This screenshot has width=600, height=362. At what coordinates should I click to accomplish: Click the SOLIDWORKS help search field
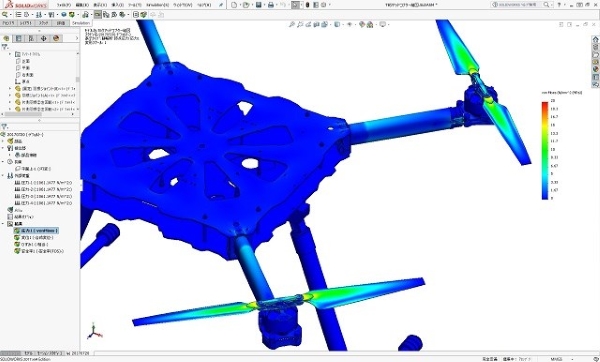tap(518, 5)
